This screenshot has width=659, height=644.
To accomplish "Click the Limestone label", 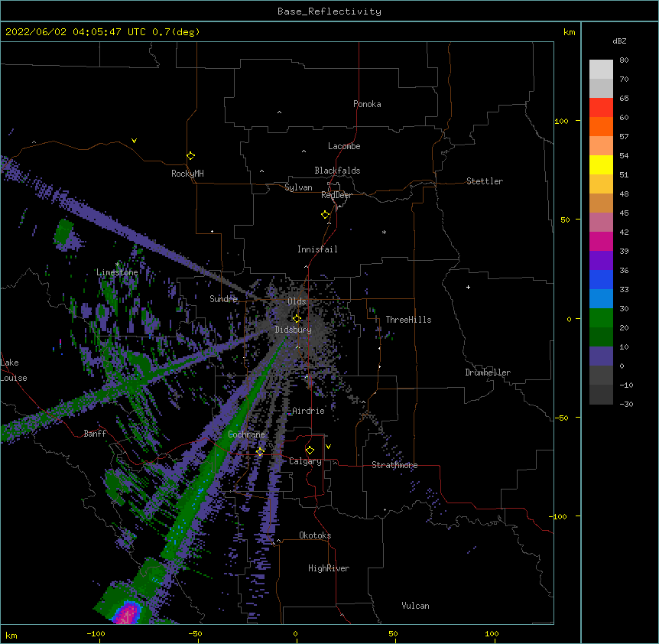I will [x=117, y=272].
